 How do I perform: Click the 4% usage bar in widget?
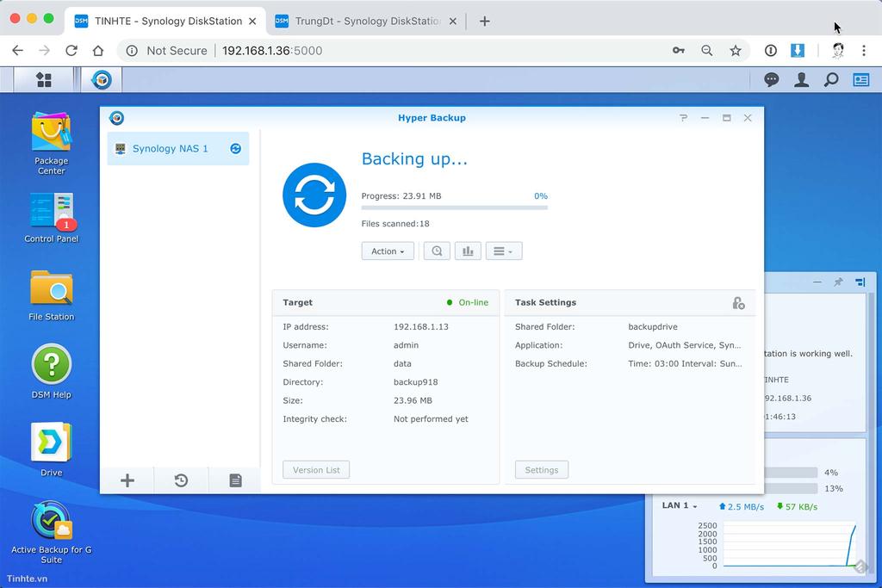(791, 472)
